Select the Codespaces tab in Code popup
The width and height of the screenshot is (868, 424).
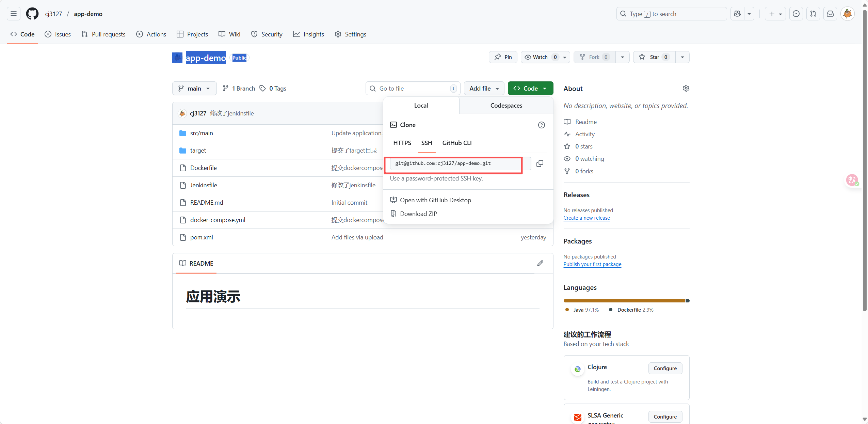click(x=506, y=105)
